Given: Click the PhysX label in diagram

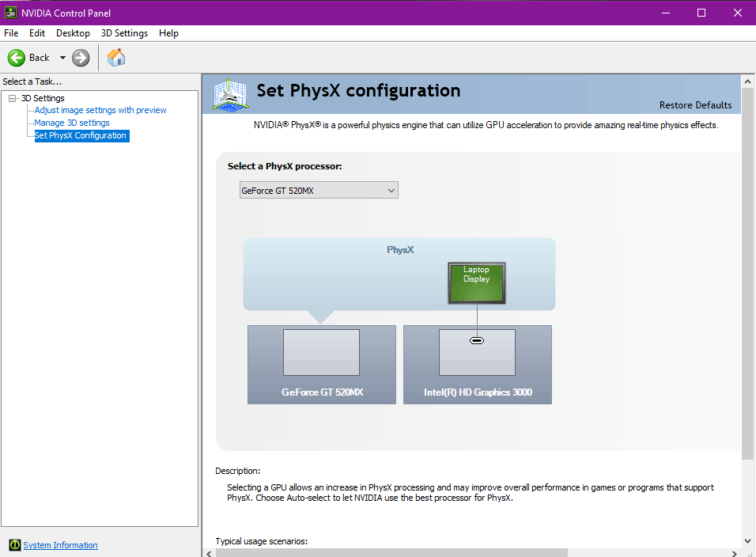Looking at the screenshot, I should (x=400, y=250).
